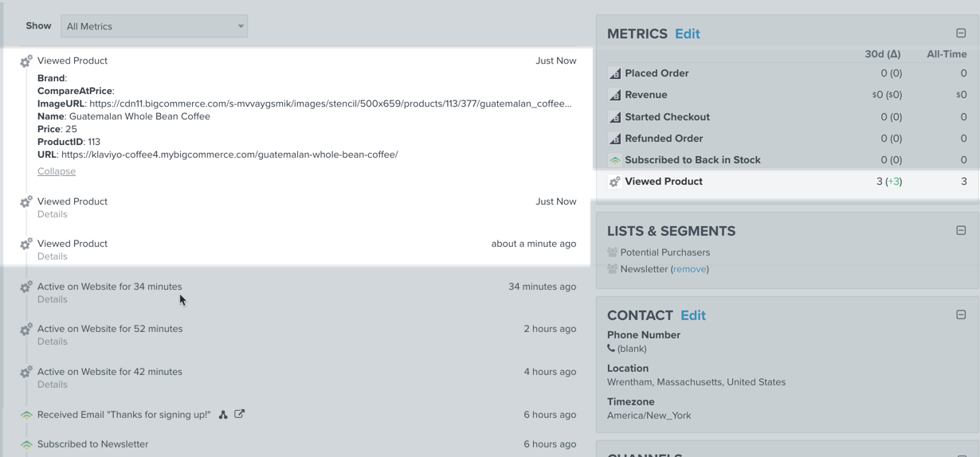Click the external link icon beside Received Email
This screenshot has width=980, height=457.
coord(239,414)
